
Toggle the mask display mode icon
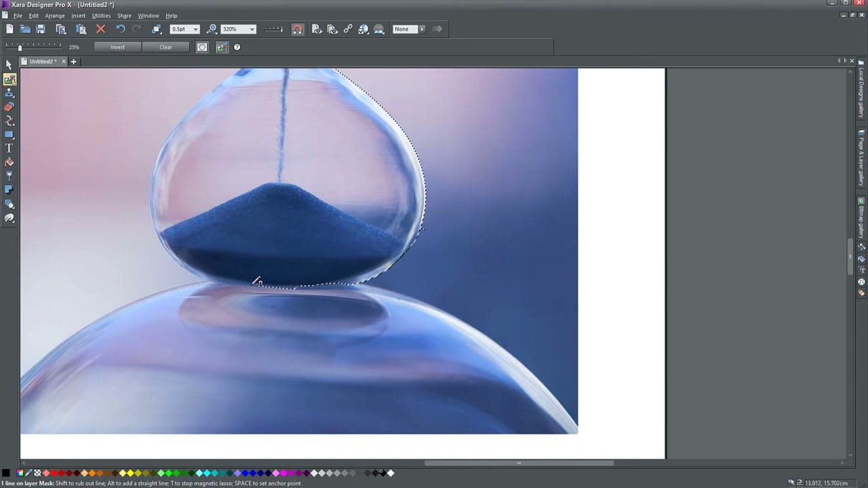pos(222,47)
